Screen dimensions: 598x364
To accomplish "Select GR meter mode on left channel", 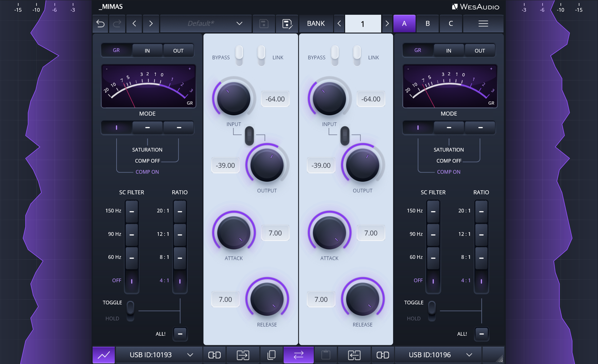I will click(117, 50).
